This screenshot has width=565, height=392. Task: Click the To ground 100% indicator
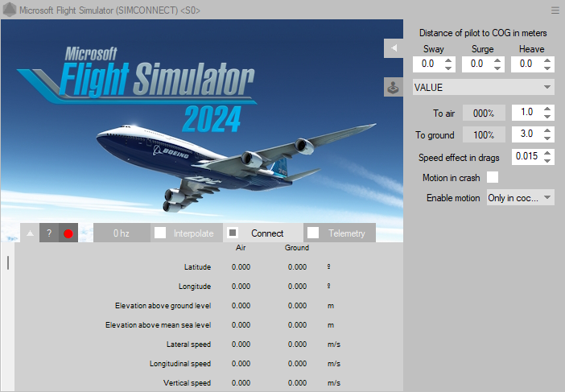click(484, 134)
